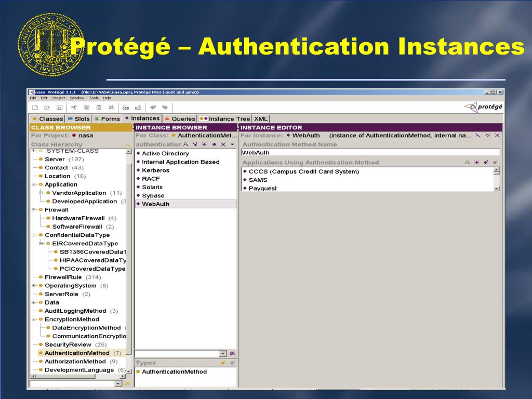Open the Project menu
This screenshot has width=532, height=399.
coord(59,98)
